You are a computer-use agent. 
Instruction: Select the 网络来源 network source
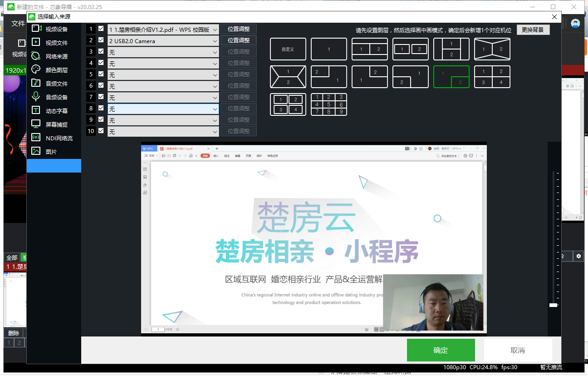point(54,56)
